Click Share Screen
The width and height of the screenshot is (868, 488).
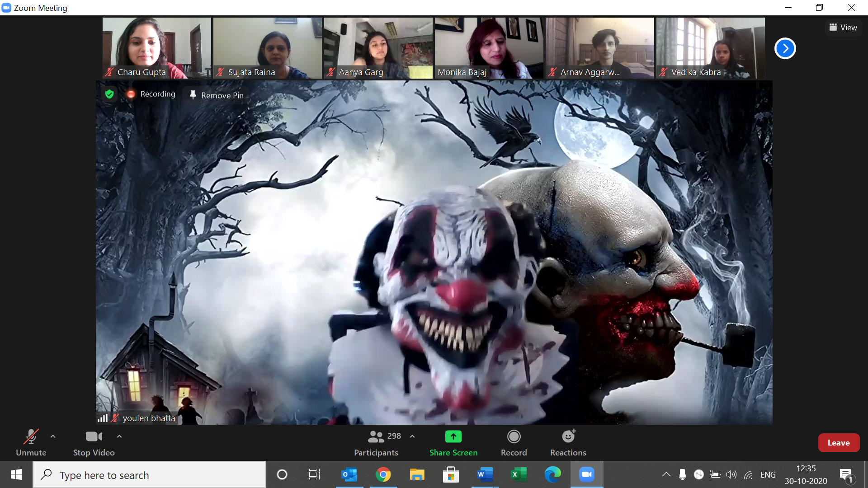pos(453,442)
